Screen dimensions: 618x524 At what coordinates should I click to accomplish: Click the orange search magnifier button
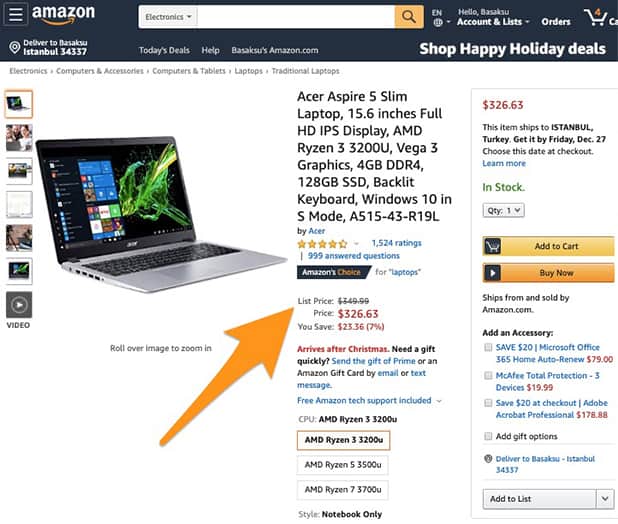pos(409,17)
